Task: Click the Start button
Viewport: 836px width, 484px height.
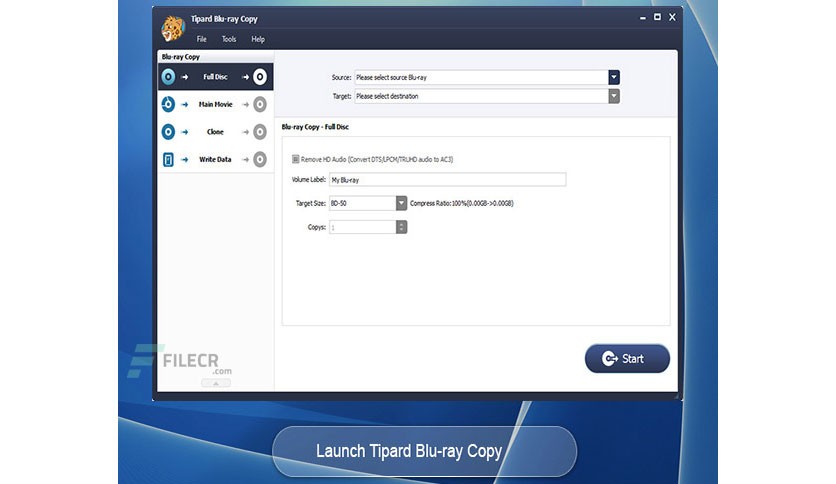Action: click(x=627, y=359)
